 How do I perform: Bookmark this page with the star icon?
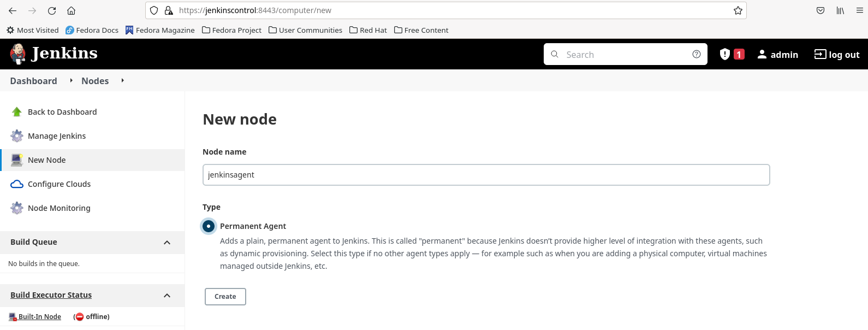(x=738, y=10)
